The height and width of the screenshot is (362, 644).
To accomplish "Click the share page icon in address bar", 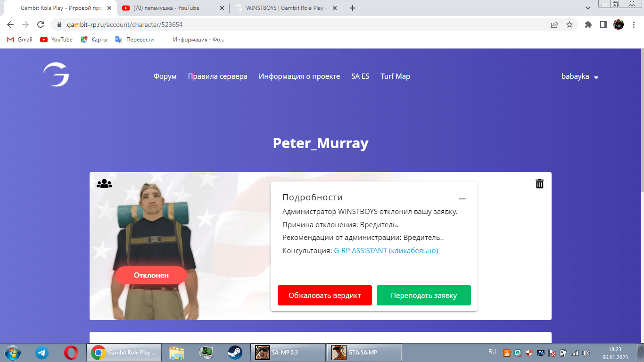I will 554,25.
